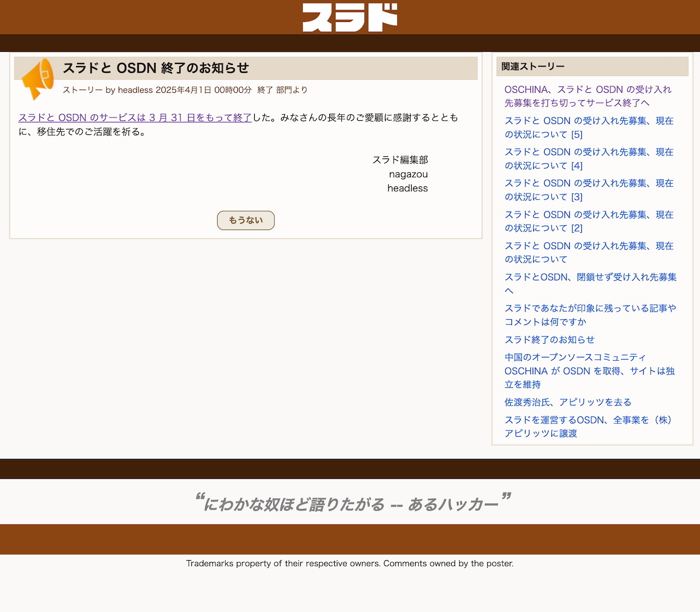Open スラドとOSDN、閉鎖せず受け入れ先募集へ story
The height and width of the screenshot is (612, 700).
tap(591, 284)
